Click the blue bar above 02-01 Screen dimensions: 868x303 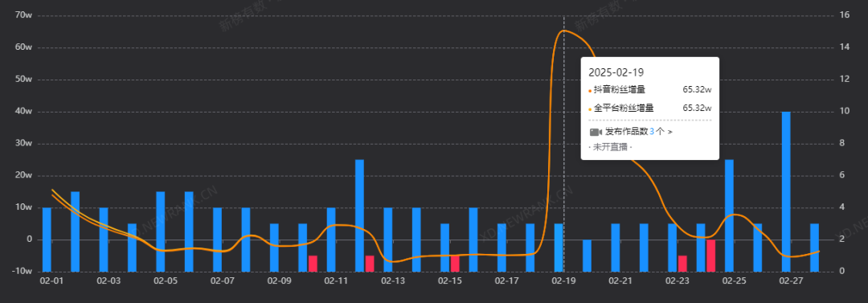47,240
